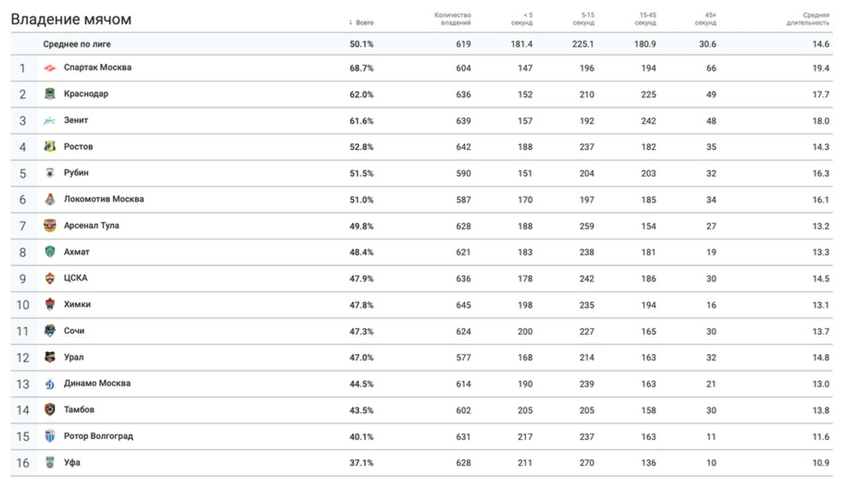Click the Арсенал Тула crest icon
Image resolution: width=850 pixels, height=504 pixels.
50,225
